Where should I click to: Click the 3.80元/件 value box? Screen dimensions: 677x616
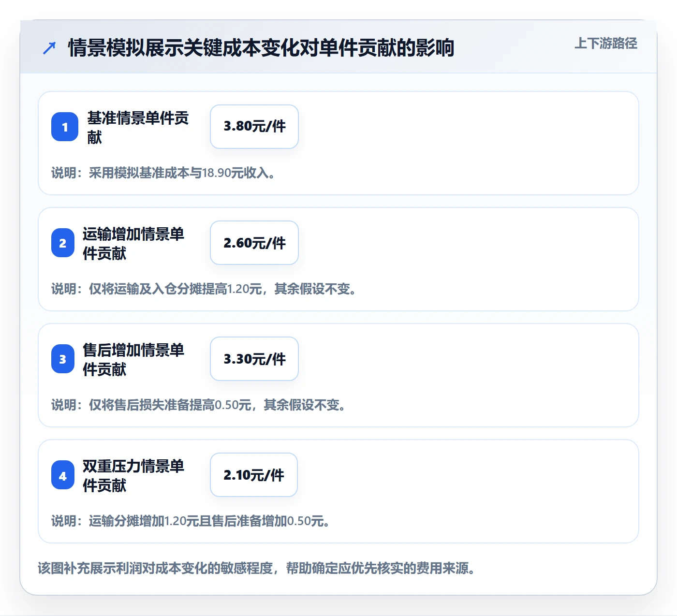click(254, 127)
